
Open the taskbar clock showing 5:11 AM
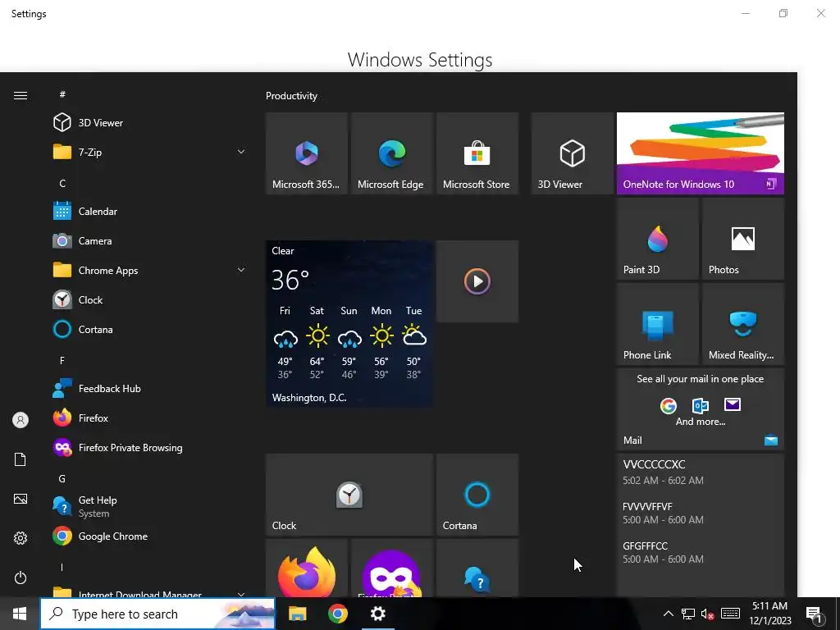[x=769, y=614]
